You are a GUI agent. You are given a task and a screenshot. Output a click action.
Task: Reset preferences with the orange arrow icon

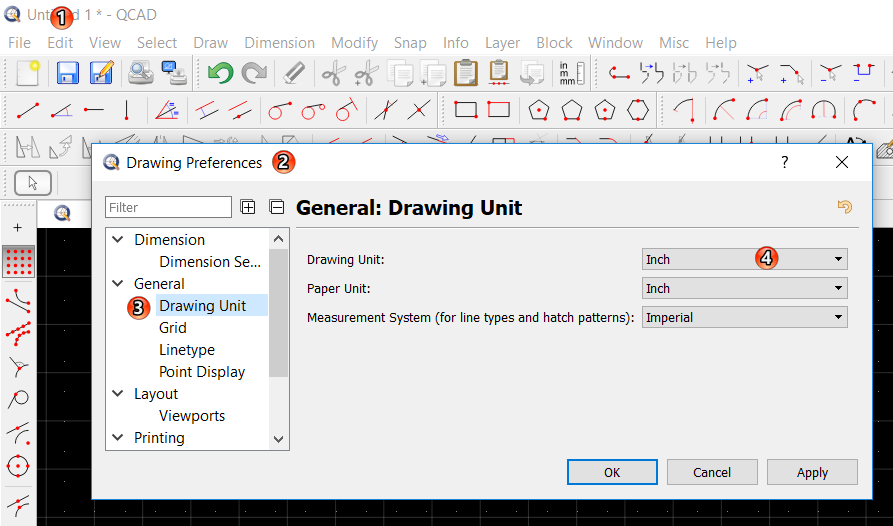(x=844, y=207)
